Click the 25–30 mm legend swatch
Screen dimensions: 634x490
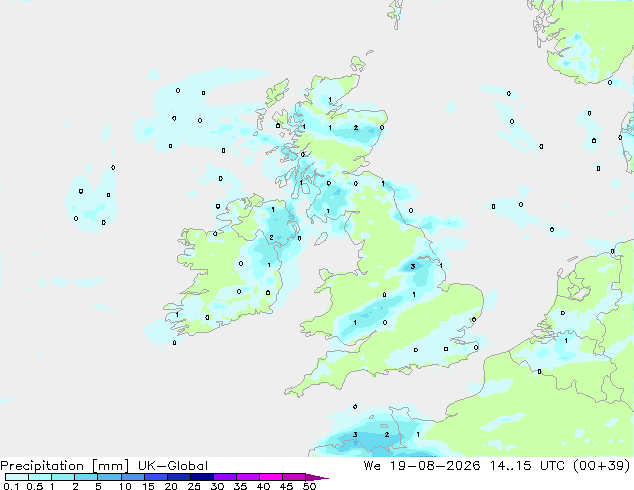pos(202,477)
